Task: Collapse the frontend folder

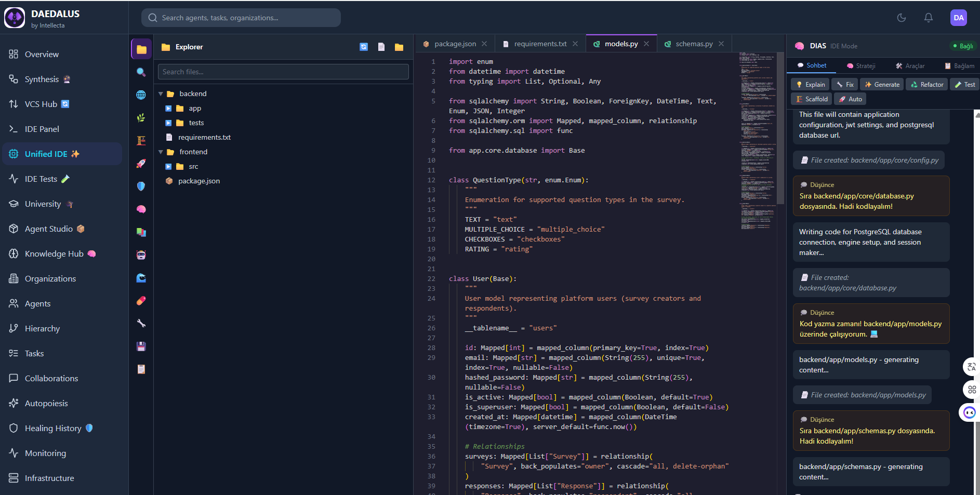Action: tap(161, 152)
